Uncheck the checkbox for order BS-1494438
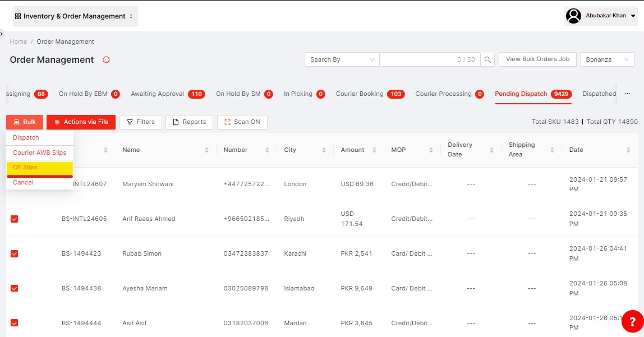This screenshot has height=337, width=644. click(x=15, y=288)
